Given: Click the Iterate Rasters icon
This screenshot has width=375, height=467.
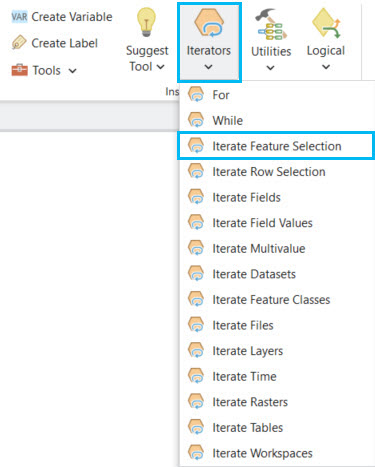Looking at the screenshot, I should 196,402.
